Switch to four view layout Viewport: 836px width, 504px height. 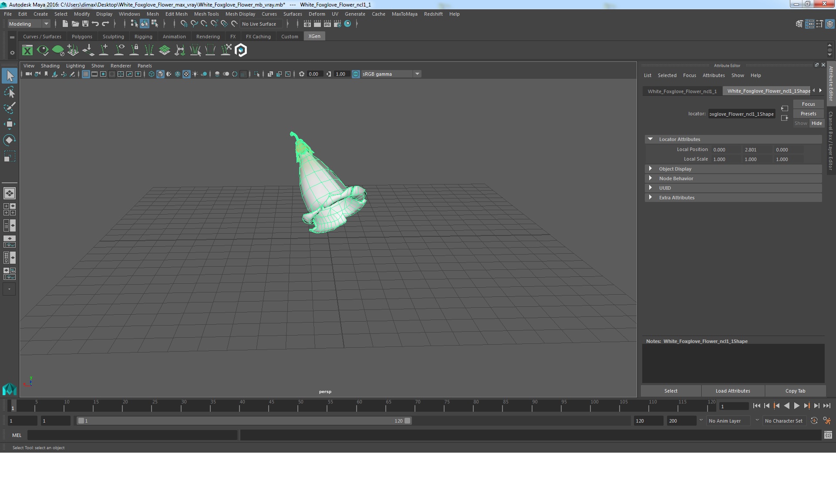10,209
